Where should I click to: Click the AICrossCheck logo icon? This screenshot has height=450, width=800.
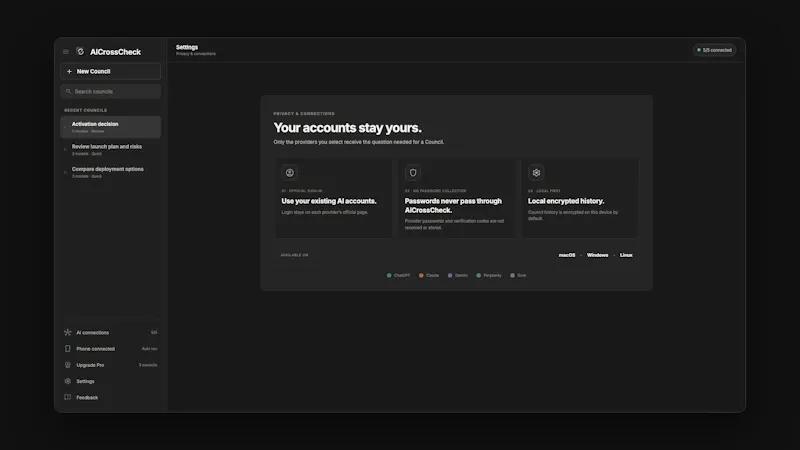tap(80, 52)
